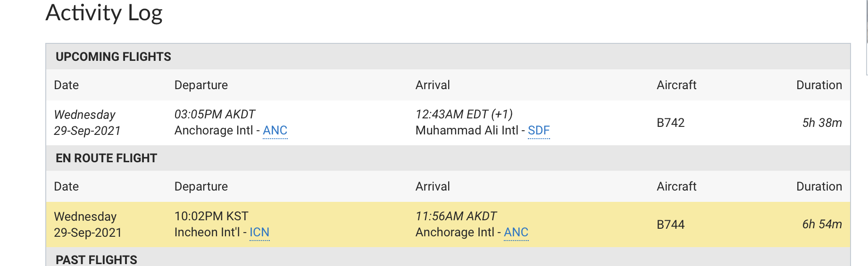
Task: Click Duration column header under En Route Flight
Action: (x=819, y=186)
